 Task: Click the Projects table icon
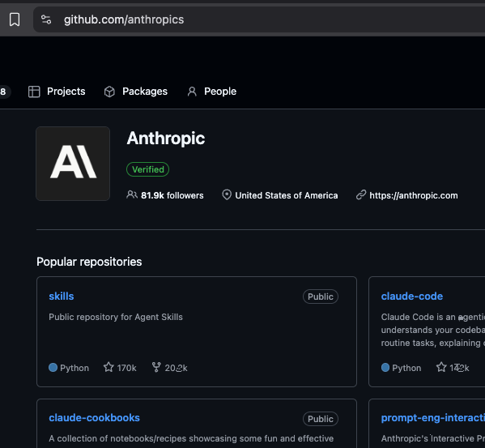[34, 92]
